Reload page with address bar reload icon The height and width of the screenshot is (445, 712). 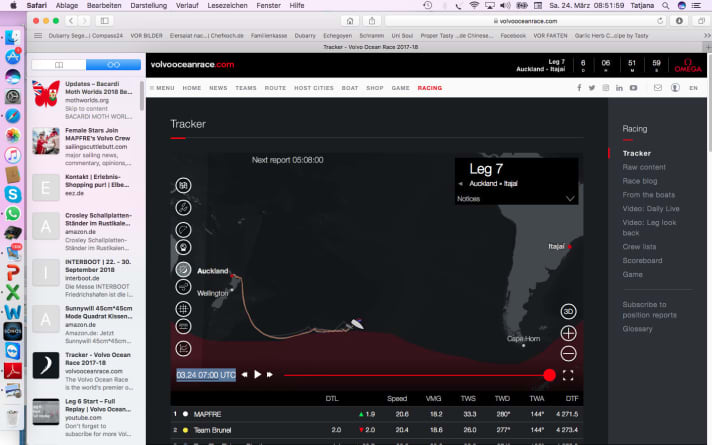660,21
